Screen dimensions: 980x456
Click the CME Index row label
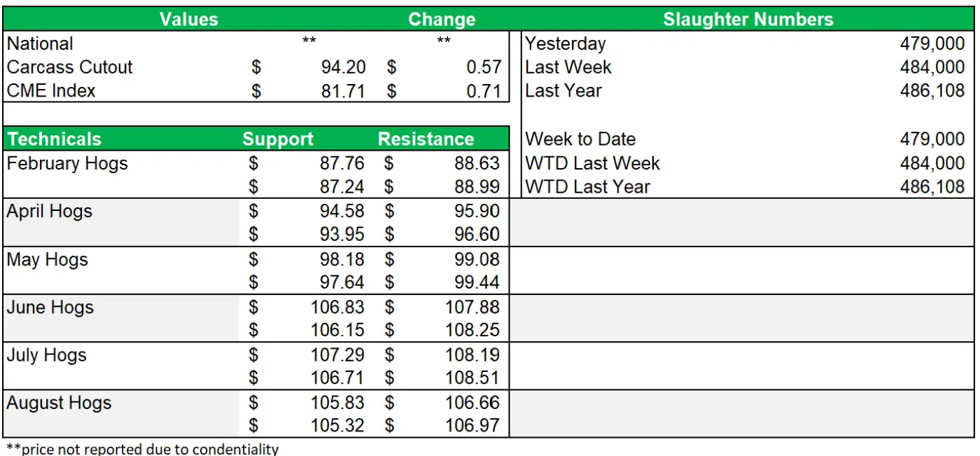point(51,90)
